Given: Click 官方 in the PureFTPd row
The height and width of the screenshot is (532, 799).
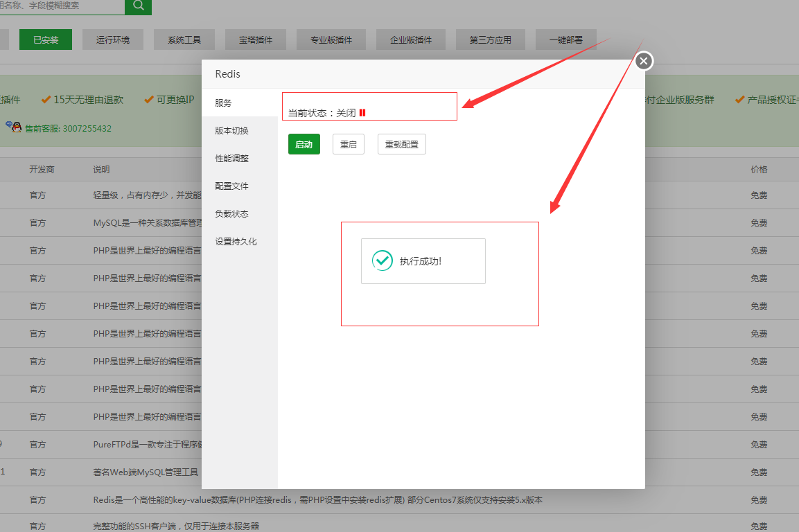Looking at the screenshot, I should tap(37, 444).
